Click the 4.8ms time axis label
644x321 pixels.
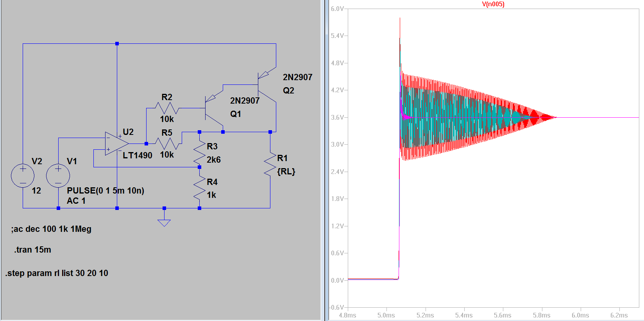coord(347,315)
